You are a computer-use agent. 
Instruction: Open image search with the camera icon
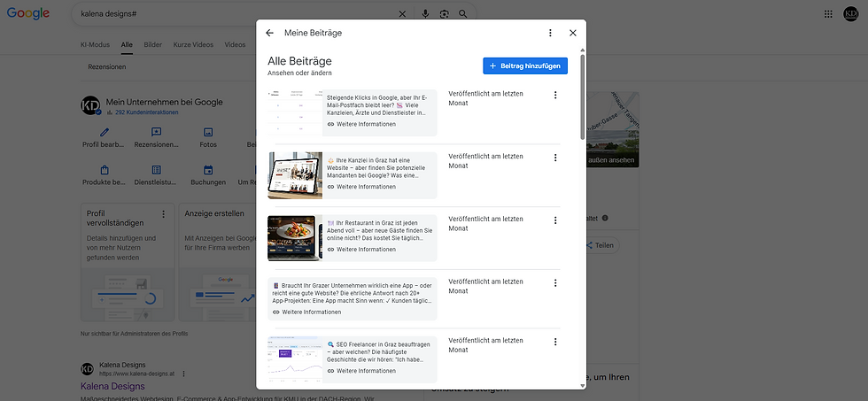point(444,14)
